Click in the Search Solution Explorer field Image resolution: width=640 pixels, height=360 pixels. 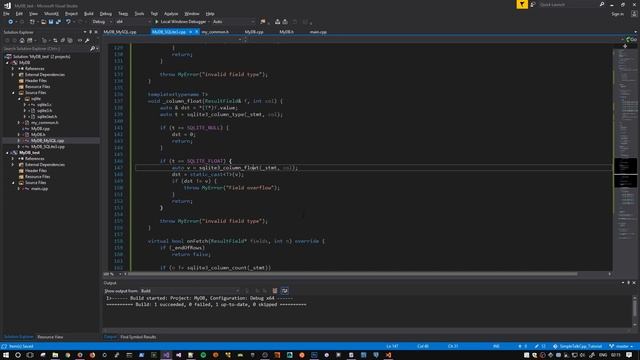pyautogui.click(x=46, y=49)
